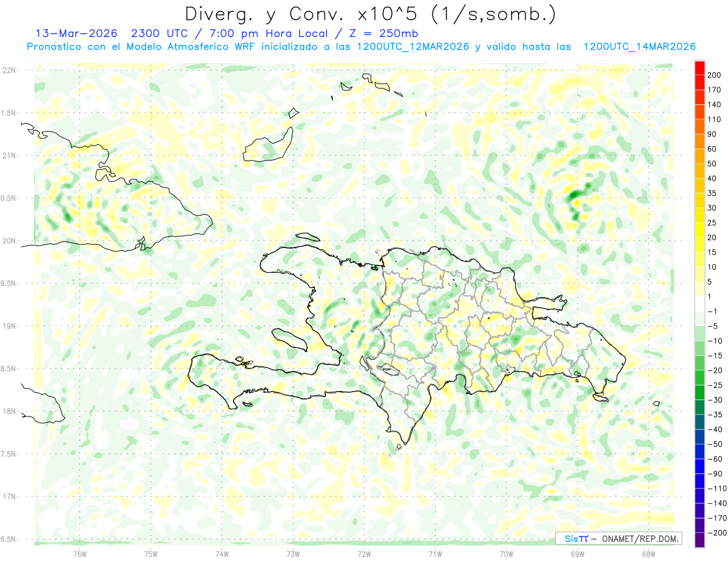Click the -1 color scale label
728x562 pixels.
[713, 311]
